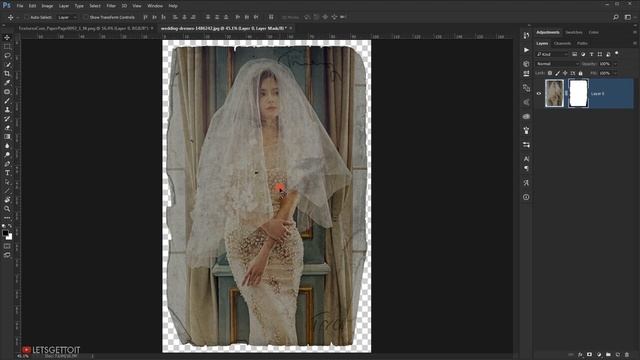This screenshot has height=360, width=640.
Task: Select the History Brush tool
Action: pyautogui.click(x=7, y=119)
